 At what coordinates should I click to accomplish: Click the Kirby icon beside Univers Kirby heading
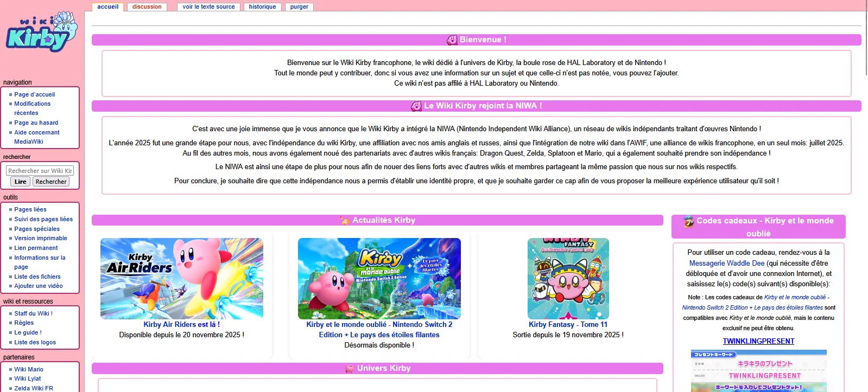[x=350, y=368]
